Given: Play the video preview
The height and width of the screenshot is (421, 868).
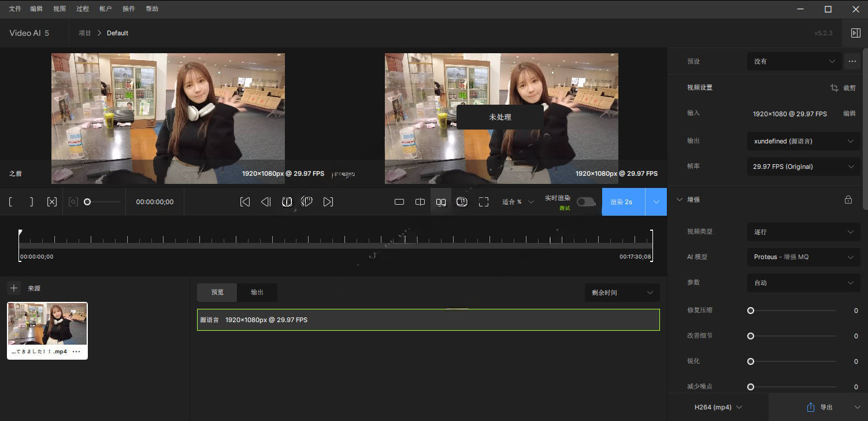Looking at the screenshot, I should pyautogui.click(x=287, y=202).
